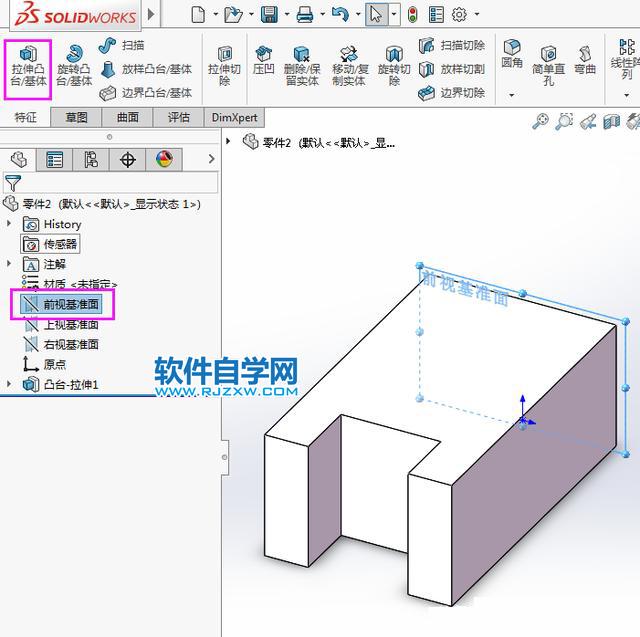Screen dimensions: 640x637
Task: Select the Sensors (传感器) folder
Action: pos(50,244)
